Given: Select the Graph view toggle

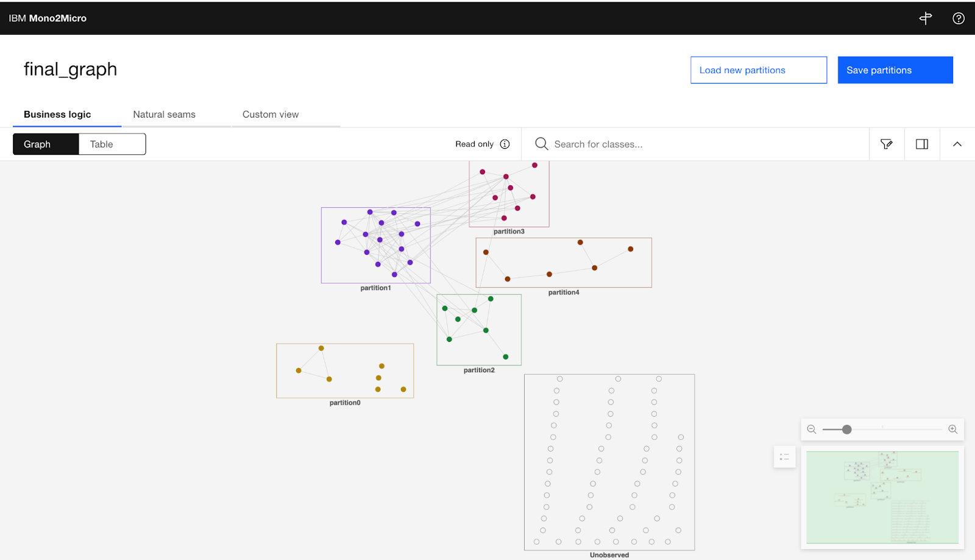Looking at the screenshot, I should 37,144.
